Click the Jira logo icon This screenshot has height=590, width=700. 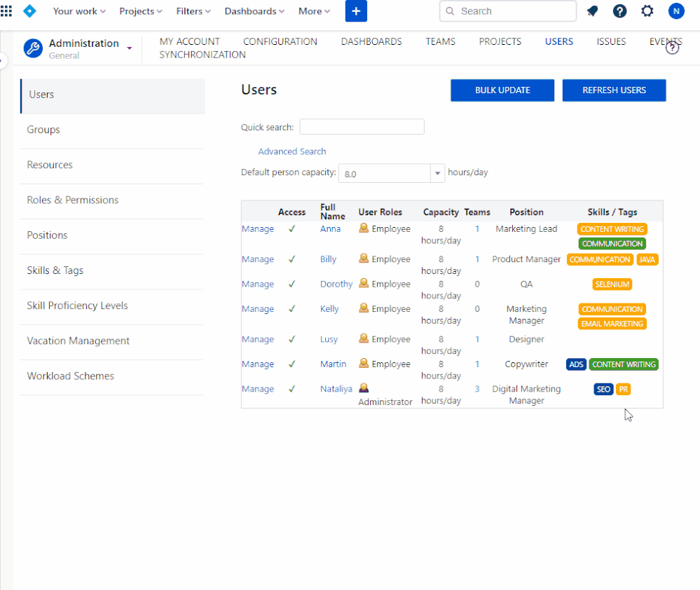tap(29, 11)
